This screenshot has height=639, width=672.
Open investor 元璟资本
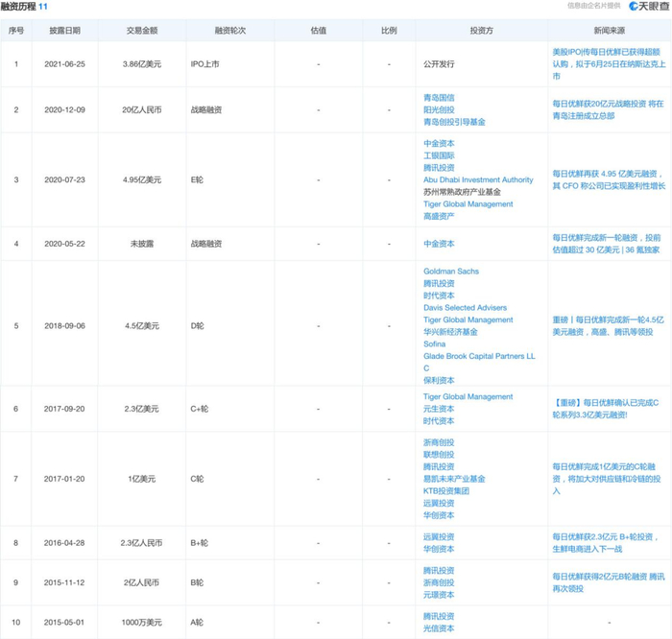pos(439,595)
